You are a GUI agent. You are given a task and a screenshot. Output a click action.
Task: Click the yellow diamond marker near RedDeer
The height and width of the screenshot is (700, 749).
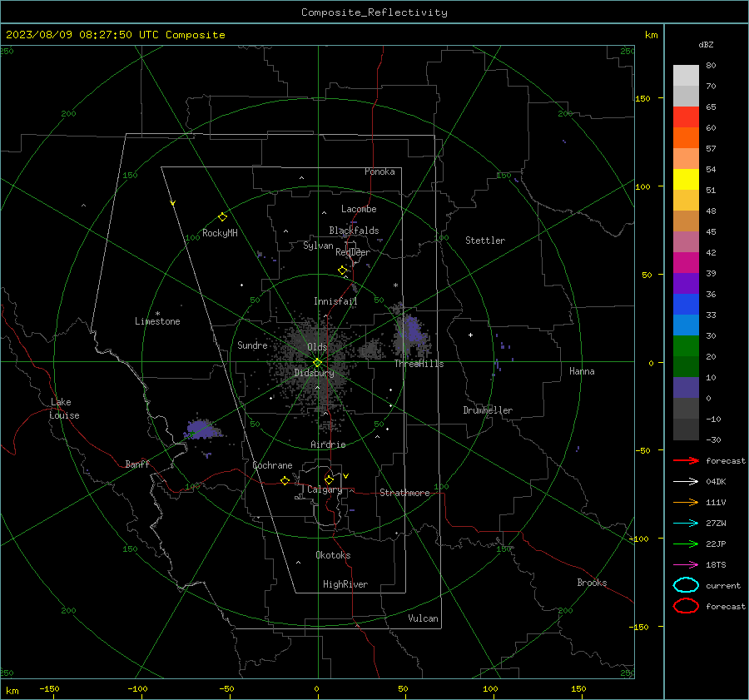tap(342, 271)
